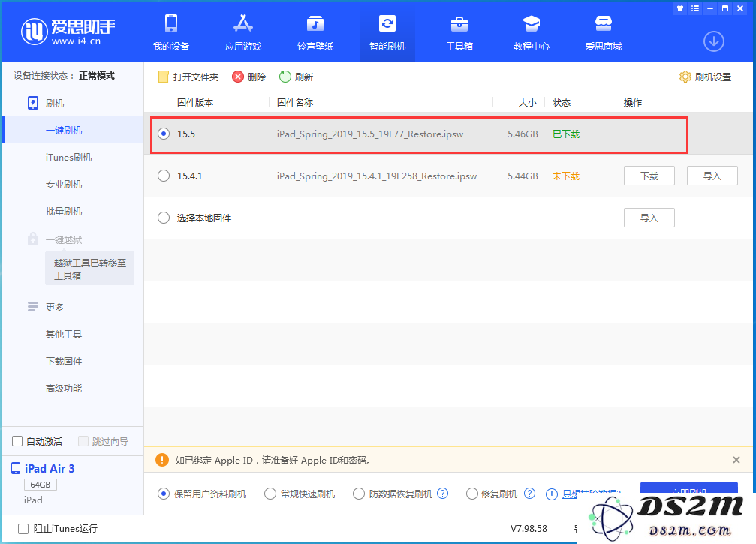Image resolution: width=756 pixels, height=544 pixels.
Task: Open the 工具箱 toolbox
Action: pyautogui.click(x=459, y=32)
